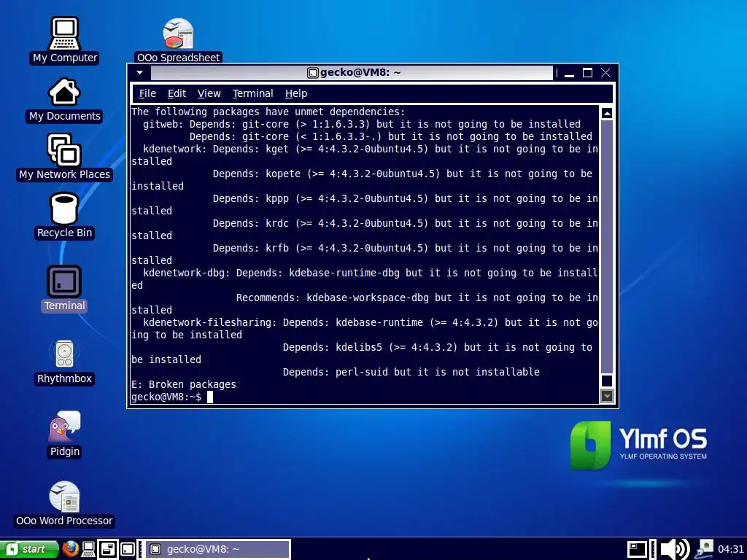
Task: Open the volume speaker icon in the tray
Action: (675, 549)
